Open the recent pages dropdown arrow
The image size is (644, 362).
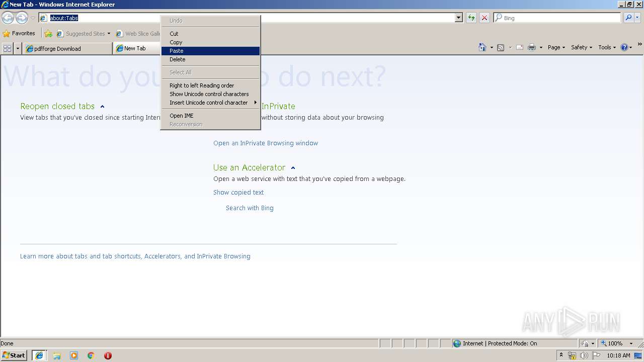tap(33, 18)
